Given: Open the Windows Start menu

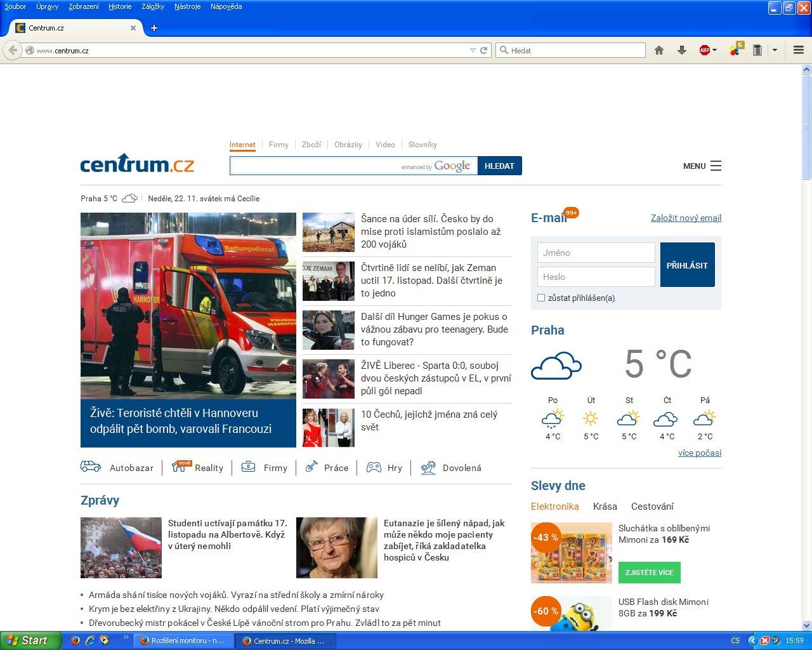Looking at the screenshot, I should (x=30, y=640).
